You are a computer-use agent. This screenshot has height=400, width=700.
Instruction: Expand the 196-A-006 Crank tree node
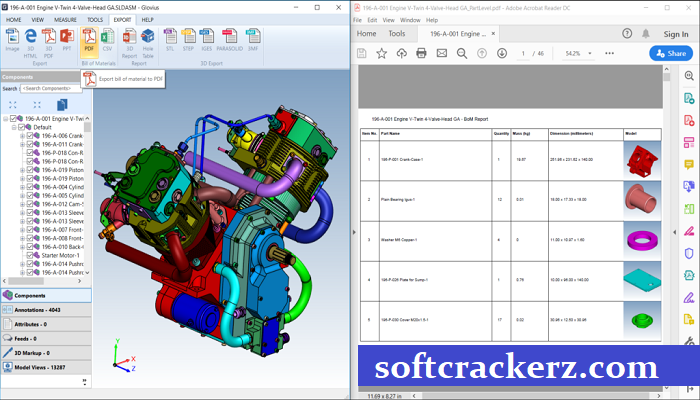[x=22, y=135]
